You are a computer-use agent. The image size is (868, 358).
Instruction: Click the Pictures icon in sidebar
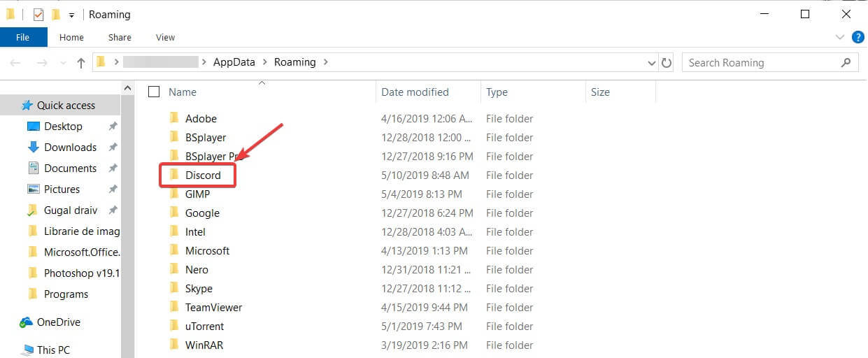[33, 189]
